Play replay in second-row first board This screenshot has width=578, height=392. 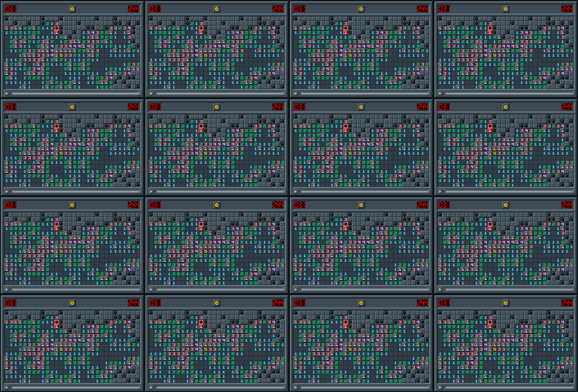7,191
